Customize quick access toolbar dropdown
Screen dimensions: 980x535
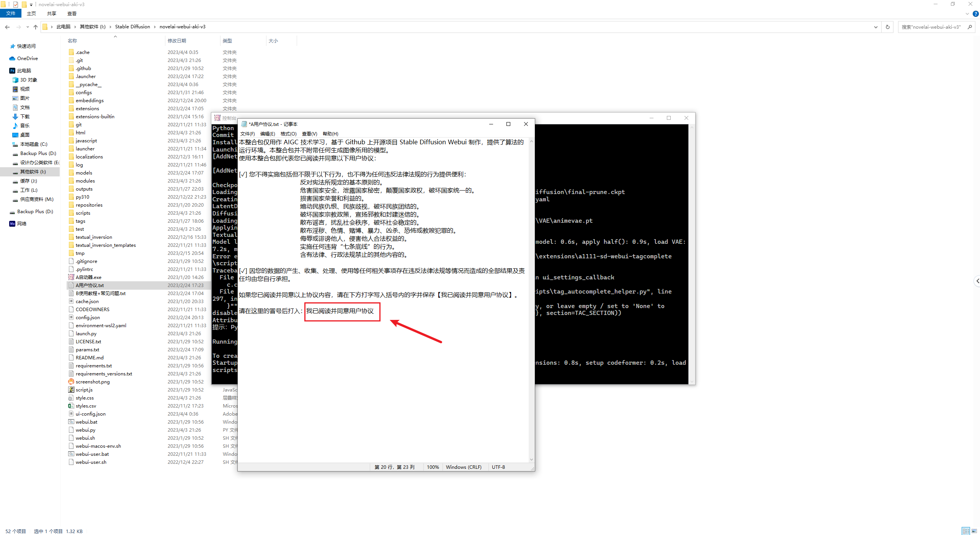pos(31,5)
